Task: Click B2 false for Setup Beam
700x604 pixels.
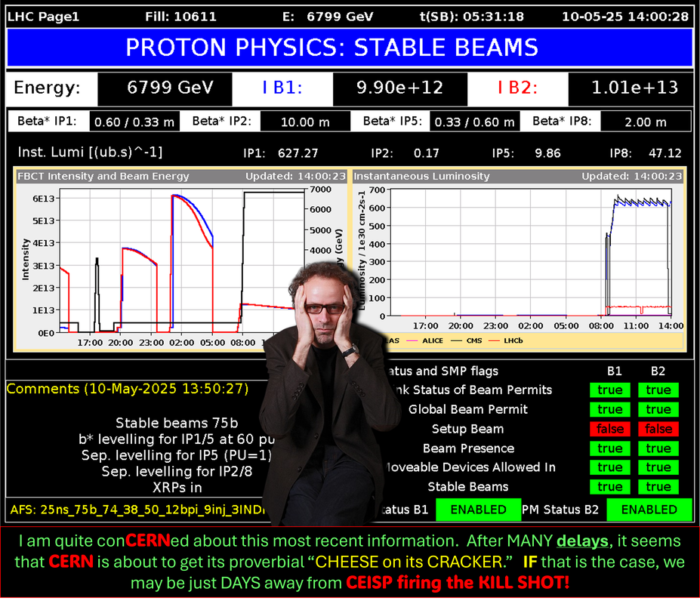Action: coord(658,429)
